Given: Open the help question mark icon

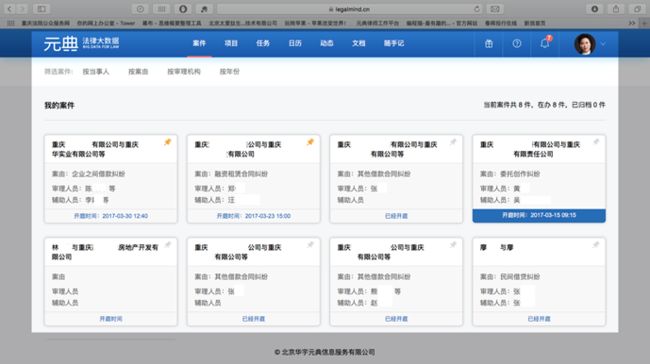Looking at the screenshot, I should (x=517, y=43).
